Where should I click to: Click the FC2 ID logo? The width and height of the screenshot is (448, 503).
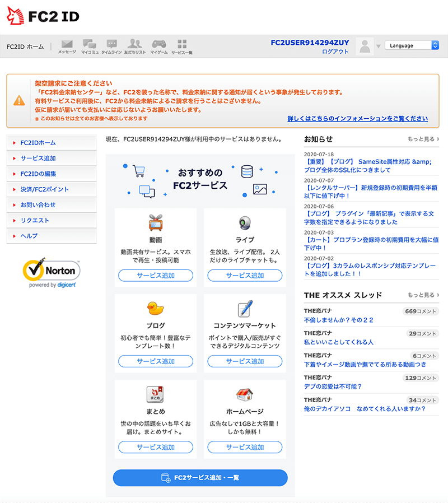(x=43, y=16)
